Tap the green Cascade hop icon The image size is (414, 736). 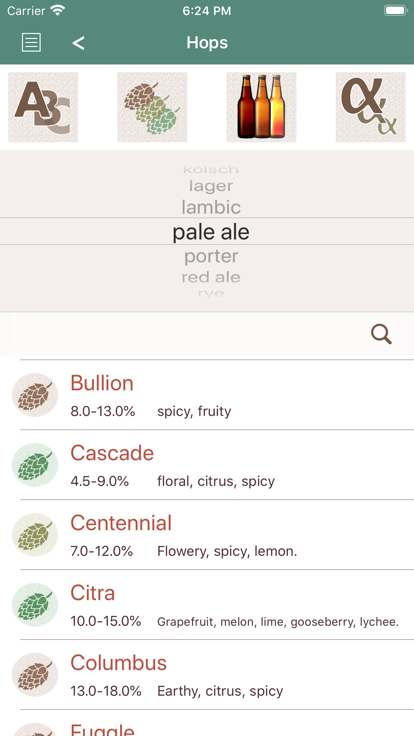pos(35,465)
